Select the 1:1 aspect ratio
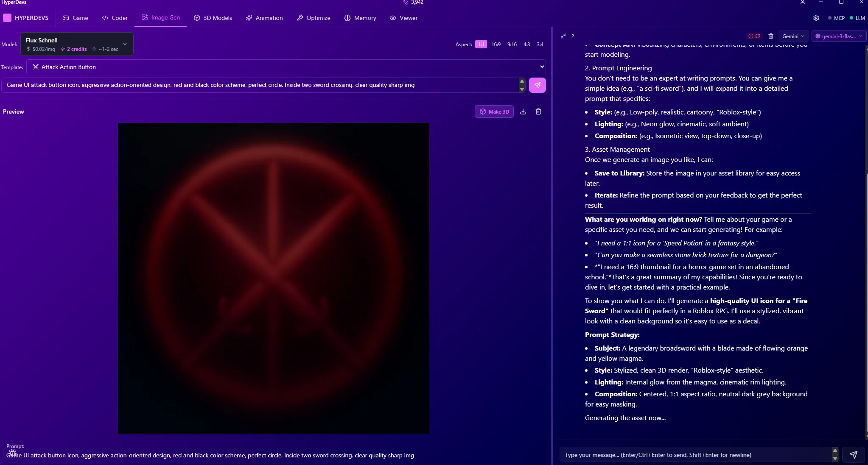 pos(481,44)
